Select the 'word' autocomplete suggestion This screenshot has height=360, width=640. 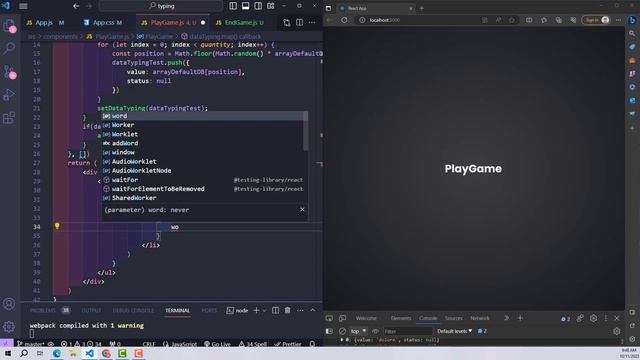[202, 116]
